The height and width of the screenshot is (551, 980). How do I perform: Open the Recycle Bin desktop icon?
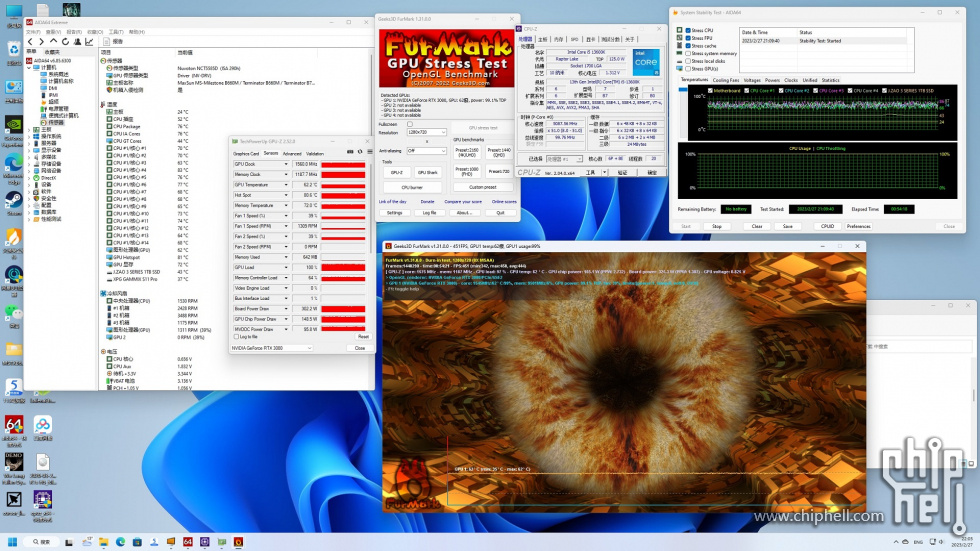click(x=14, y=51)
